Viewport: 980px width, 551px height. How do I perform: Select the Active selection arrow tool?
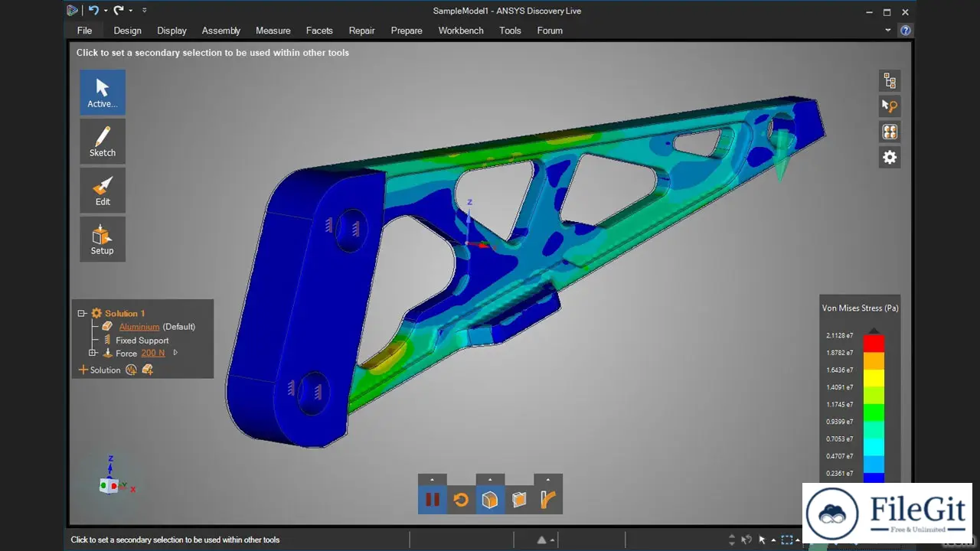click(x=103, y=93)
